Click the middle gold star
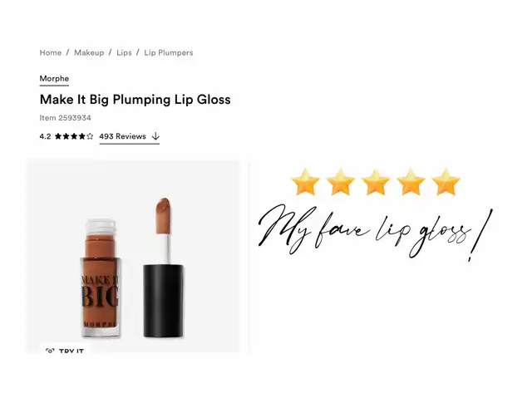 point(376,181)
